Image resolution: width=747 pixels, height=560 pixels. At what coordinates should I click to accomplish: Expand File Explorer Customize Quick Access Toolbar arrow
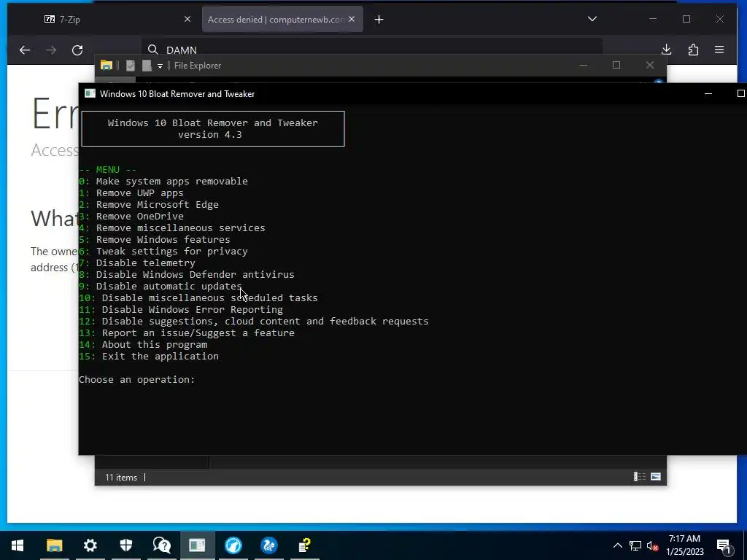(160, 66)
